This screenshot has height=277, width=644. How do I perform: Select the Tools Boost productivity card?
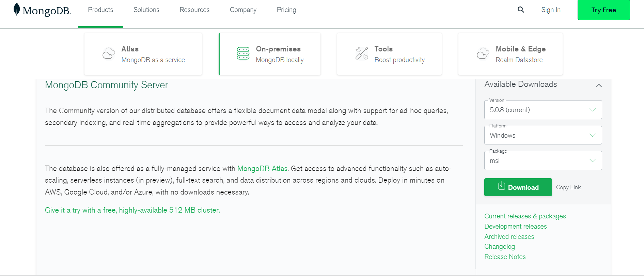point(389,54)
